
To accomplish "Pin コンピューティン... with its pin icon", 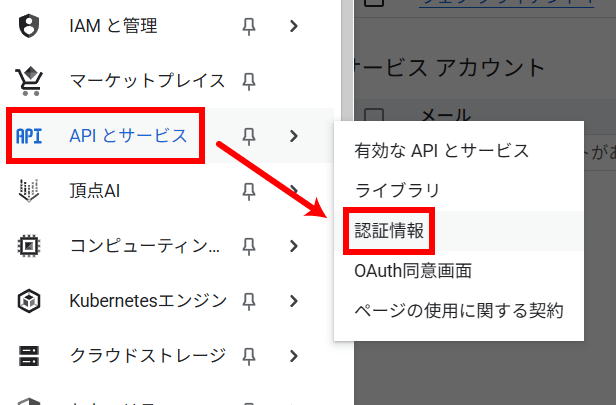I will pos(249,246).
